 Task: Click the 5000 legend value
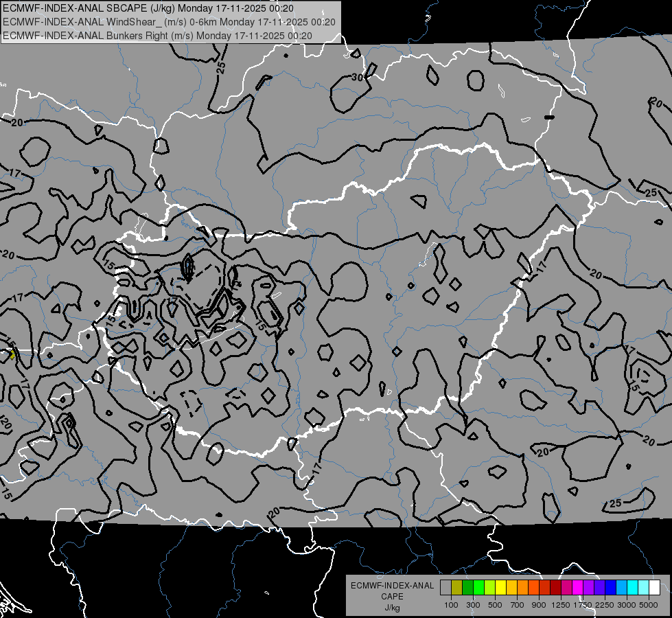[649, 605]
